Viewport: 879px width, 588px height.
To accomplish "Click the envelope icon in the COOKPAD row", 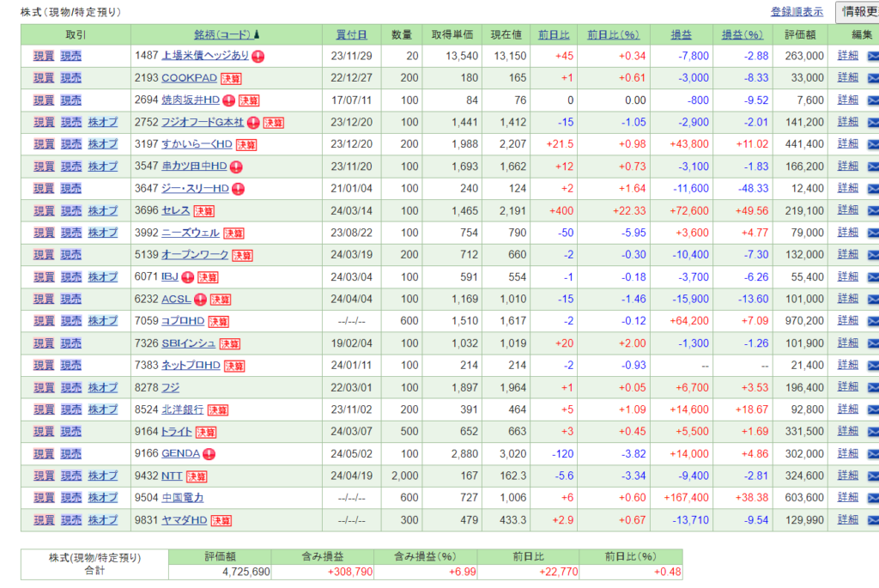I will click(x=873, y=78).
